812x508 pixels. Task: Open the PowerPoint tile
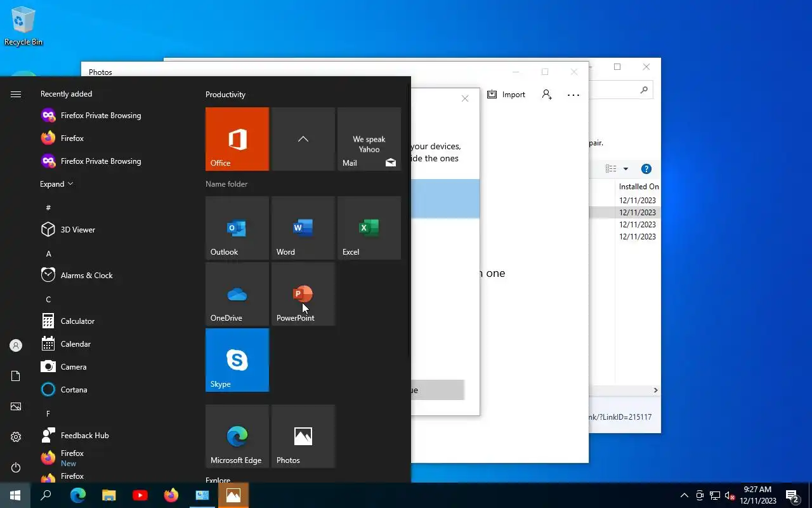point(303,294)
